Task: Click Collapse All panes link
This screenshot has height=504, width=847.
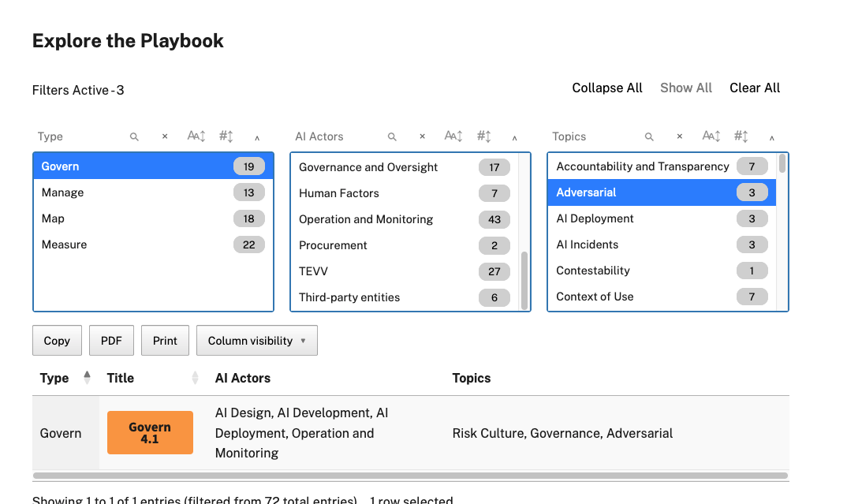Action: pyautogui.click(x=607, y=88)
